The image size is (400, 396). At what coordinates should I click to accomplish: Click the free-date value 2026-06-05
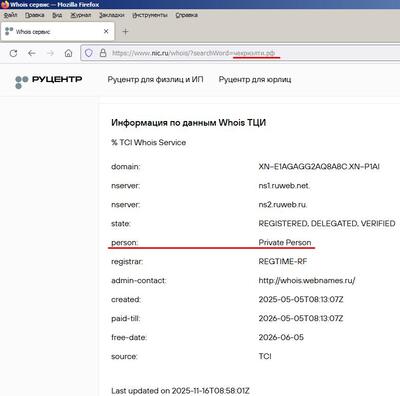pyautogui.click(x=281, y=337)
